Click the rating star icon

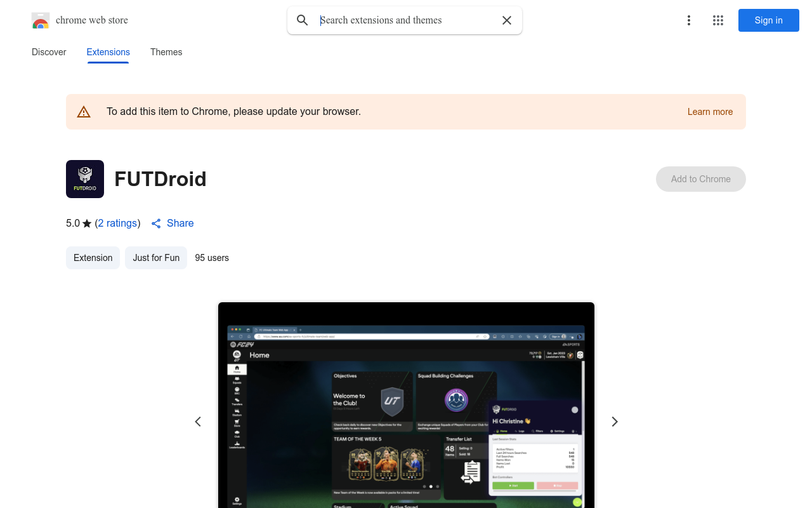[x=87, y=224]
